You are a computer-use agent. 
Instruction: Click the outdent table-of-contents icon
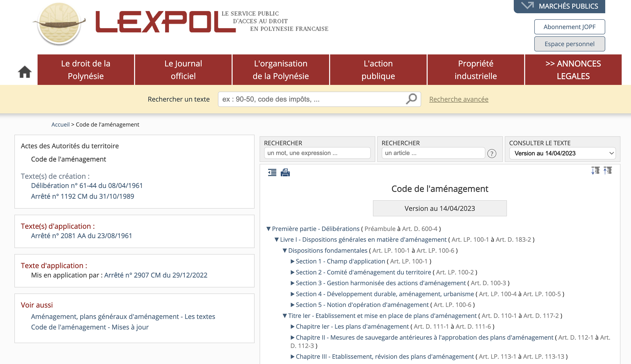(272, 173)
